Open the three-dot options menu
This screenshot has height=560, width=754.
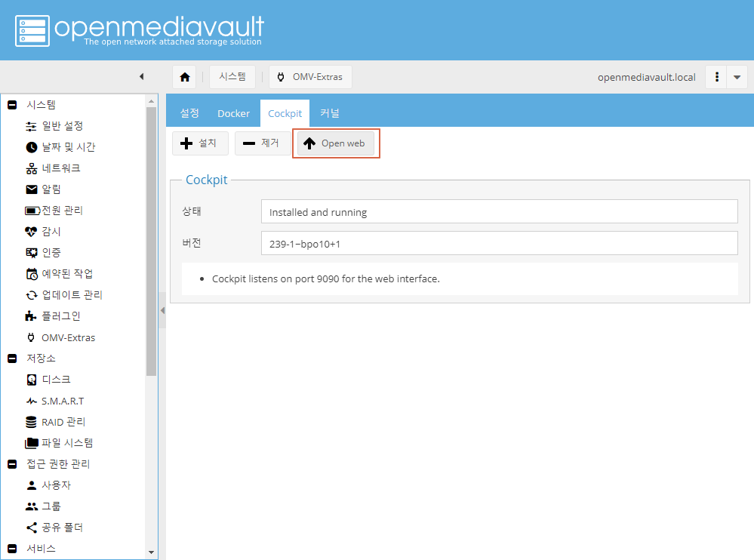click(x=716, y=77)
